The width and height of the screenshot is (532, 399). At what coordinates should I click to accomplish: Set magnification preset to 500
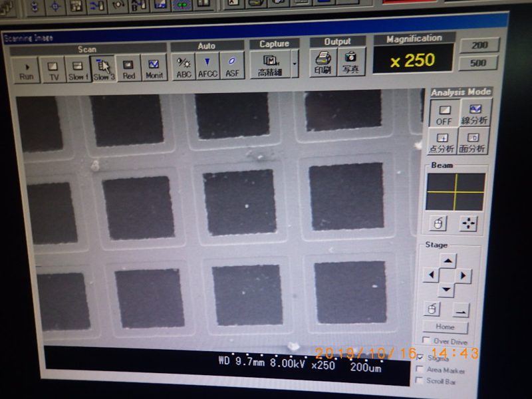click(x=478, y=63)
